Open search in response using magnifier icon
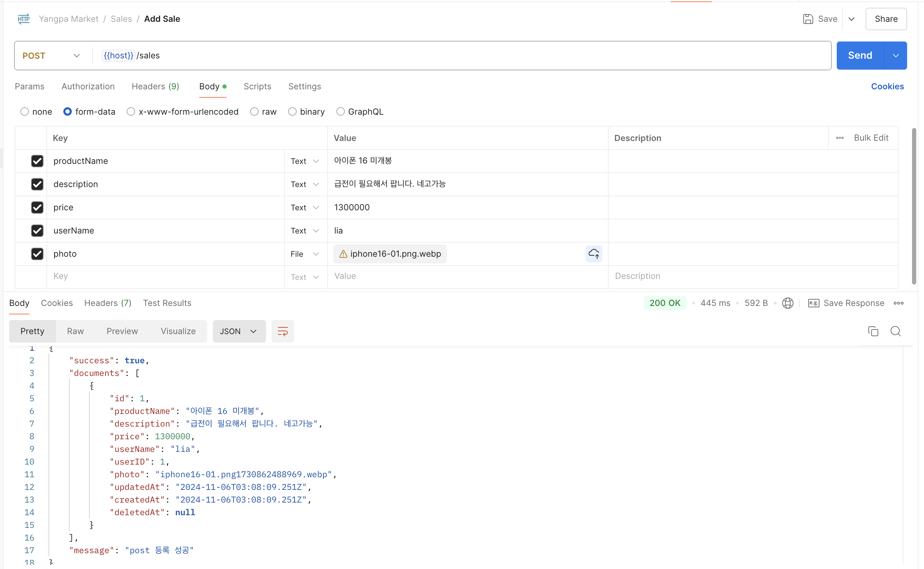 895,331
